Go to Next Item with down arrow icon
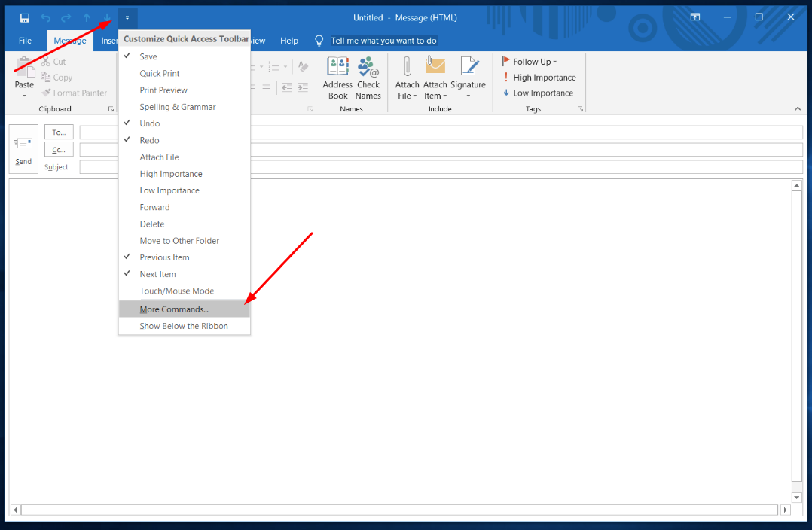The height and width of the screenshot is (530, 812). coord(107,18)
